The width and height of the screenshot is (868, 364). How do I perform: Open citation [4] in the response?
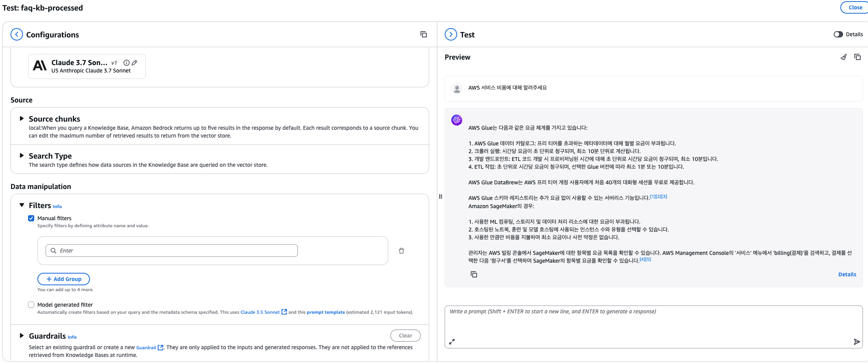coord(643,259)
